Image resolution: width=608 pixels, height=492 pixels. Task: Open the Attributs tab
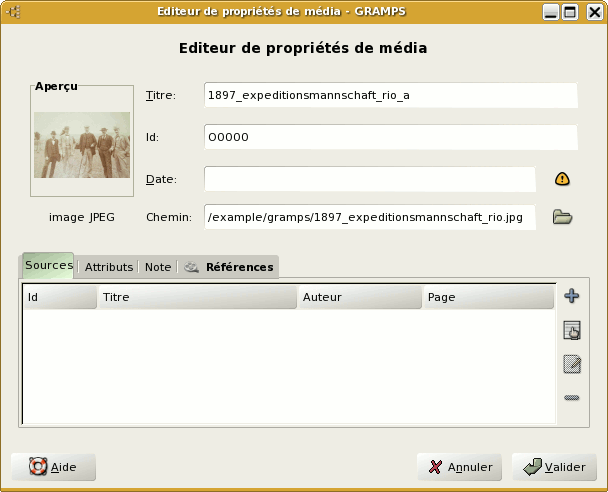tap(109, 267)
